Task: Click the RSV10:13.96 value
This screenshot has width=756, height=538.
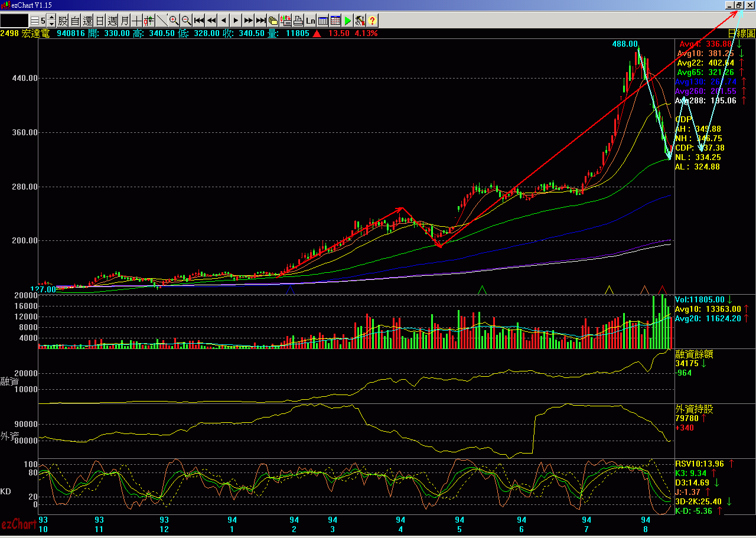Action: 699,464
